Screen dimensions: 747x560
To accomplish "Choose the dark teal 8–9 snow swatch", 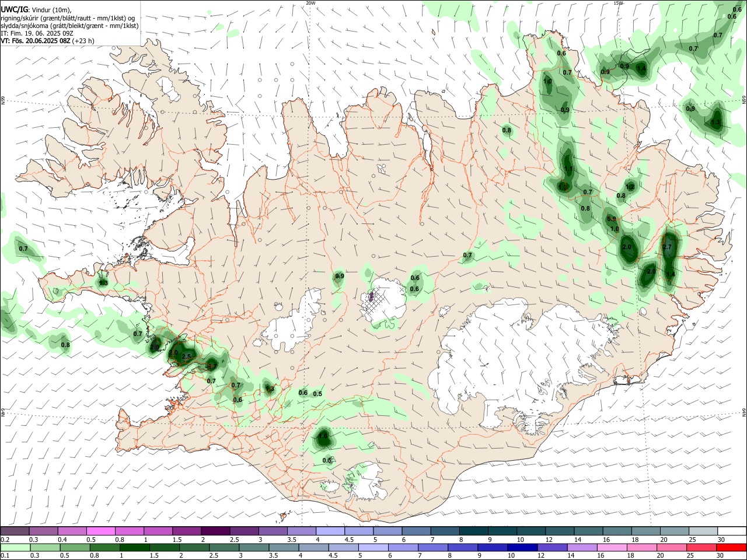I will (x=474, y=531).
